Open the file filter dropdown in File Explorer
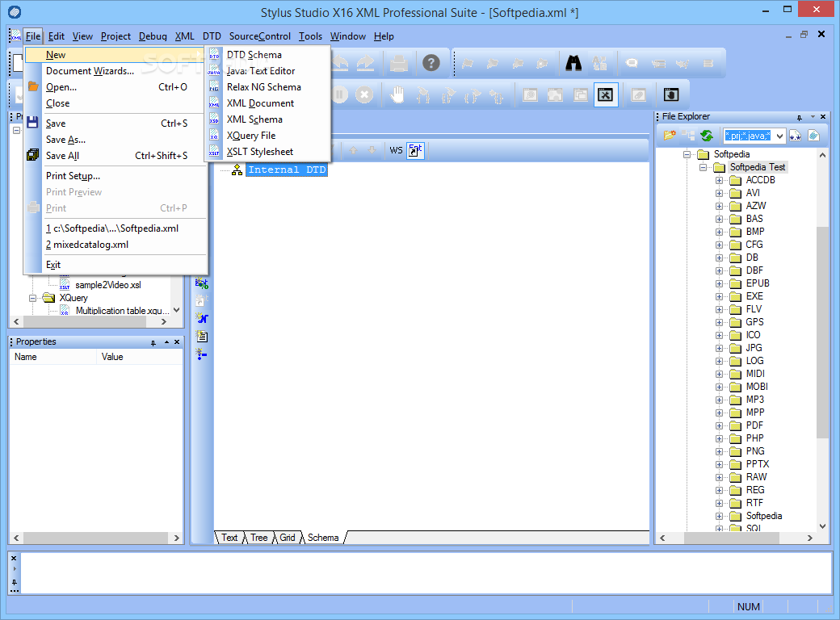 pos(779,136)
